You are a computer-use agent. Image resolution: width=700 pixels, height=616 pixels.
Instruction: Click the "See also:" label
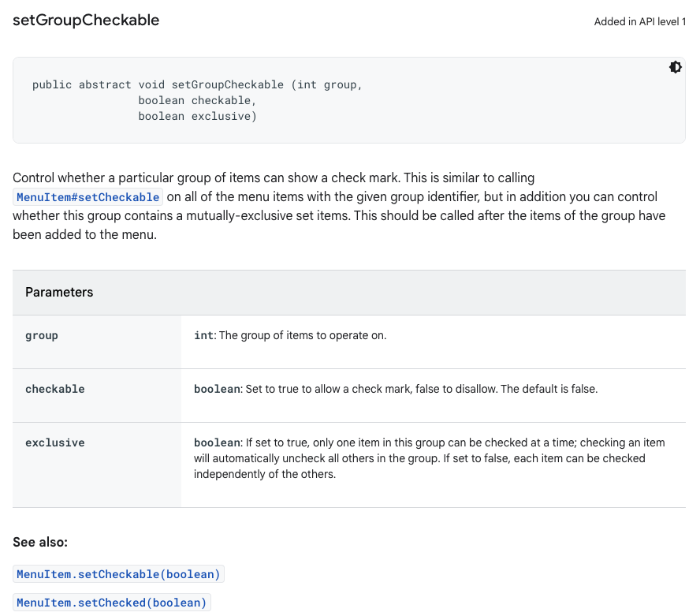tap(40, 543)
